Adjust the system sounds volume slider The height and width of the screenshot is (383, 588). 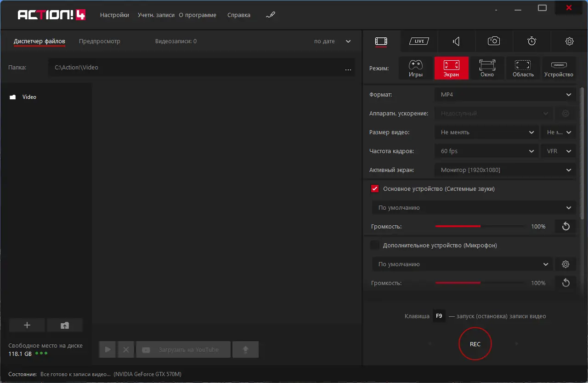coord(479,227)
